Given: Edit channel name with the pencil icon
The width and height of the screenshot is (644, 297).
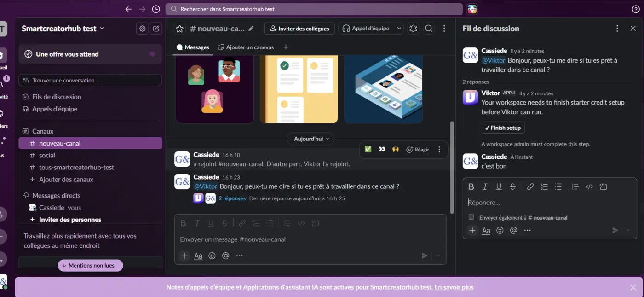Looking at the screenshot, I should tap(251, 29).
